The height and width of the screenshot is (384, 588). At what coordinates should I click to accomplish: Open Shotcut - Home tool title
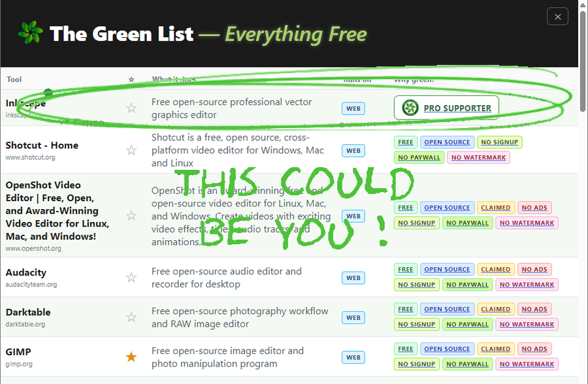[x=42, y=145]
